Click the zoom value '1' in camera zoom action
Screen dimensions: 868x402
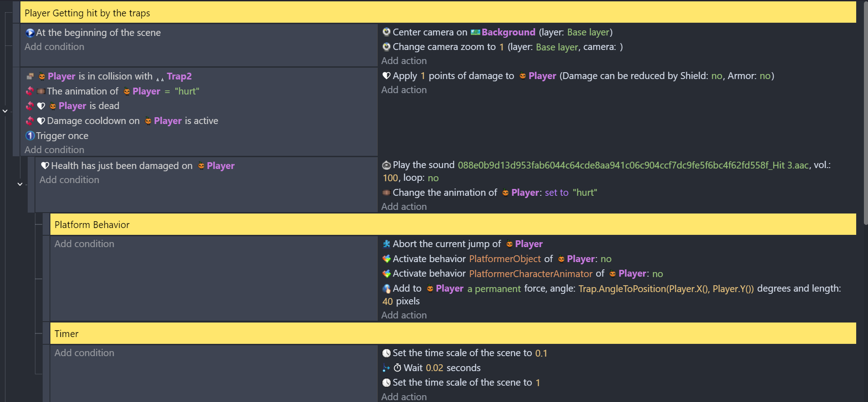point(502,47)
